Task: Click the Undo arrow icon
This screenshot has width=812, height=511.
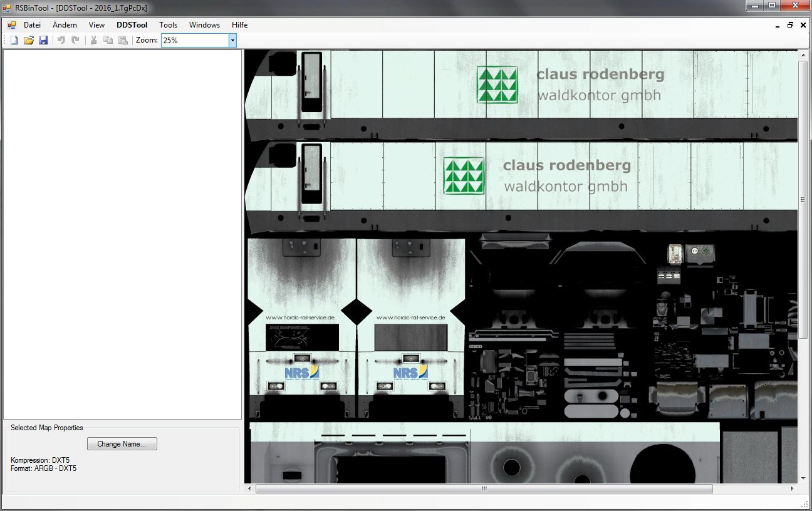Action: coord(61,40)
